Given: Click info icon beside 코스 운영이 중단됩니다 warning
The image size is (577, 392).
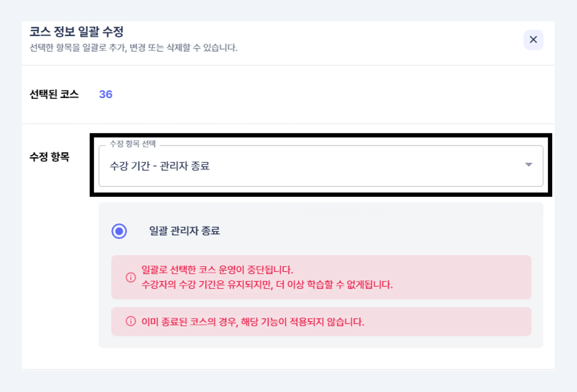Looking at the screenshot, I should [x=131, y=277].
